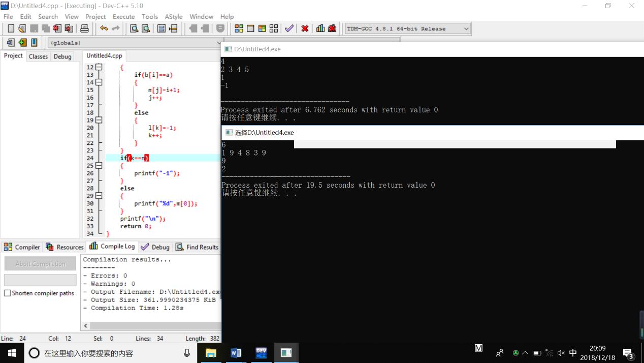Click the Undo arrow icon
This screenshot has height=363, width=644.
tap(104, 28)
